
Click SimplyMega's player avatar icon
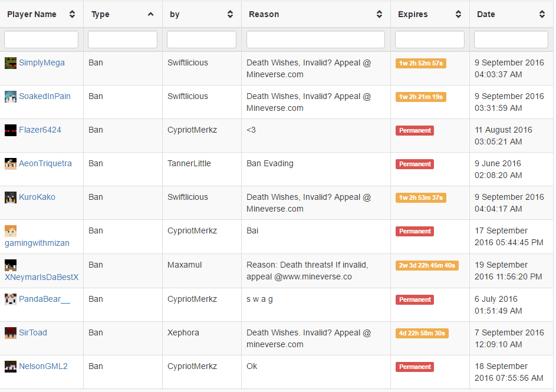11,63
